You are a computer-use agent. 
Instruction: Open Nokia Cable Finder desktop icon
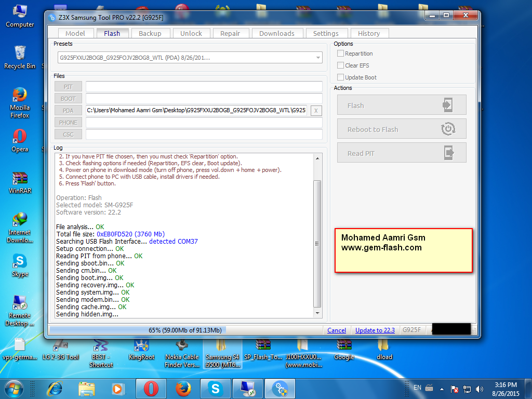pyautogui.click(x=182, y=353)
